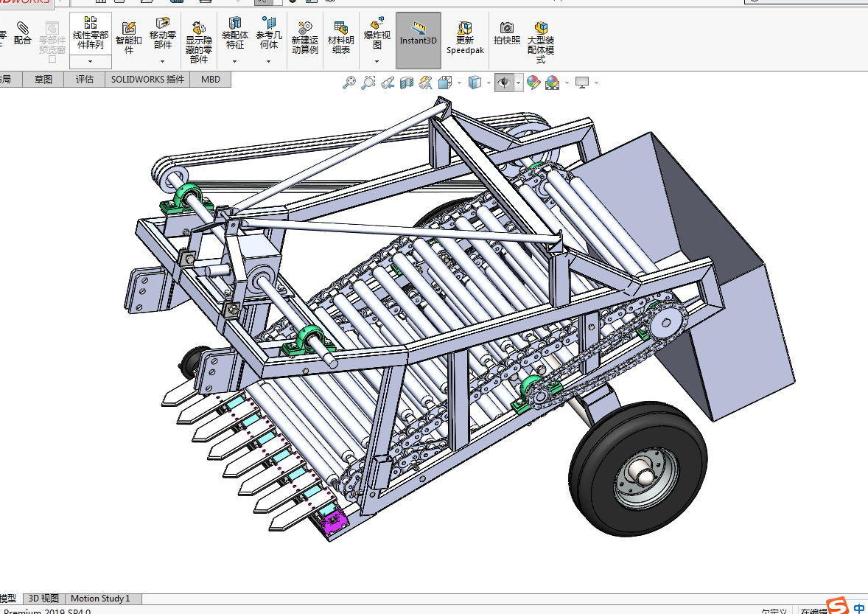Click Zoom to Fit magnifier icon
Screen dimensions: 868x614
click(349, 83)
